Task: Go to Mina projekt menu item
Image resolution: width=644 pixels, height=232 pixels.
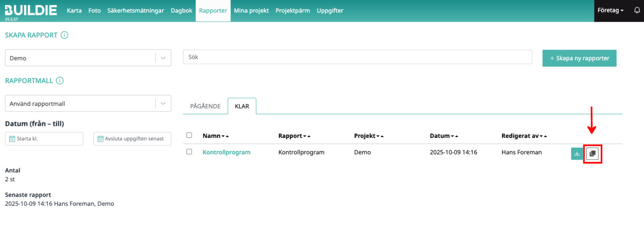Action: click(x=251, y=10)
